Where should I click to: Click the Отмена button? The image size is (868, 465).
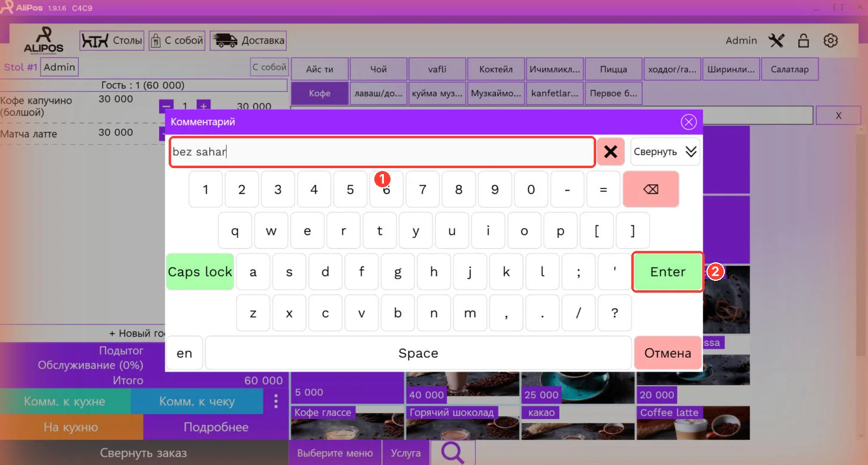click(x=668, y=353)
